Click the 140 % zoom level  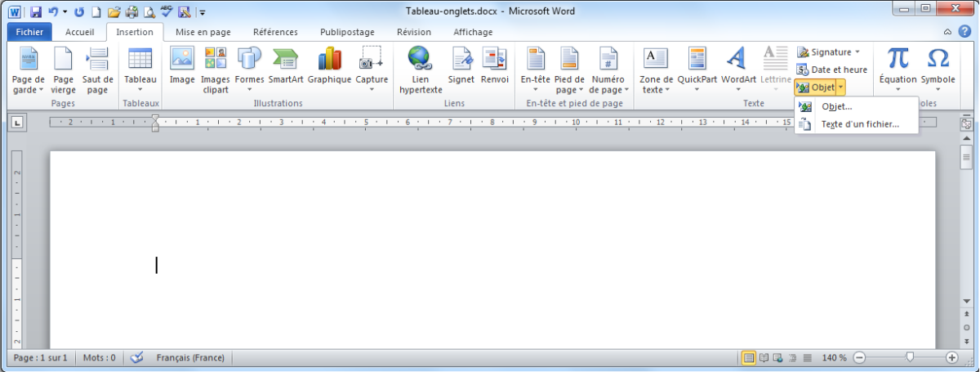pos(833,358)
